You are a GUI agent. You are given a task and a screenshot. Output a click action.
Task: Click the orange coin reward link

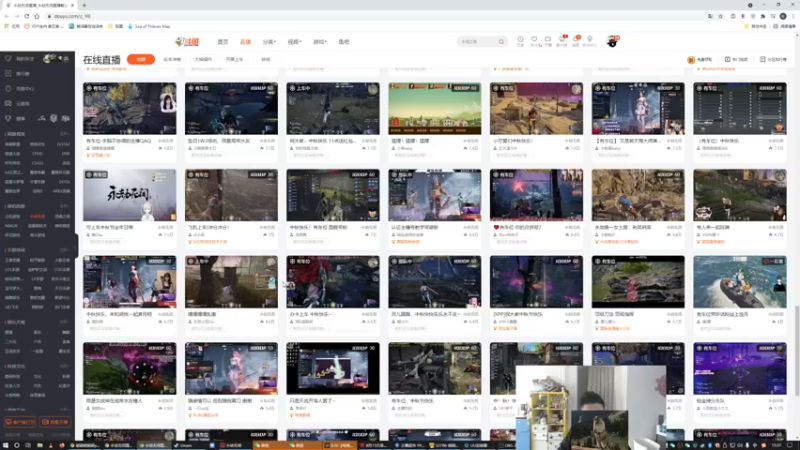tap(701, 60)
